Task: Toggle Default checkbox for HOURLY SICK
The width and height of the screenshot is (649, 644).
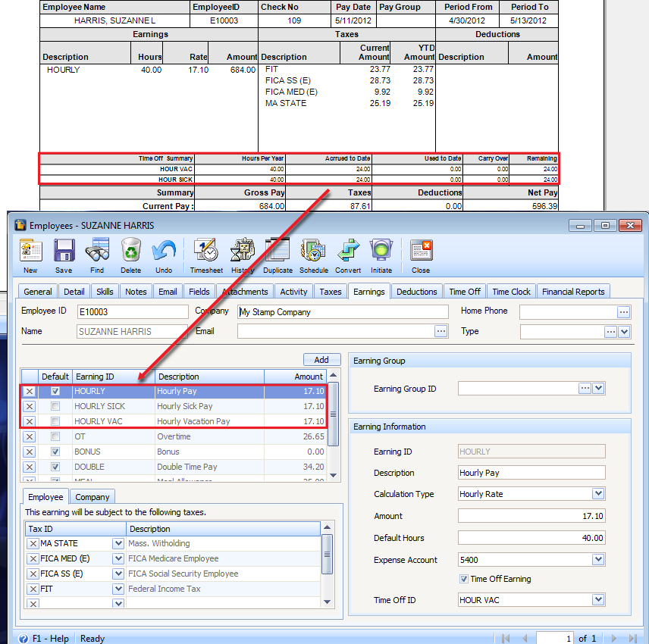Action: click(x=55, y=407)
